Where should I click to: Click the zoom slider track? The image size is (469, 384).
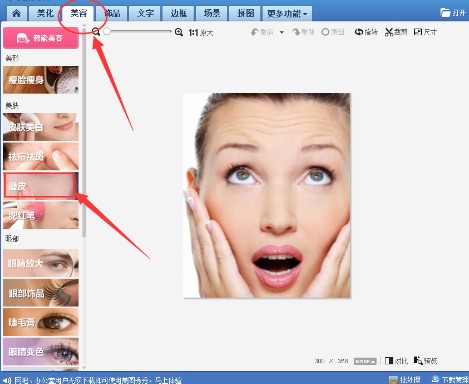[138, 32]
